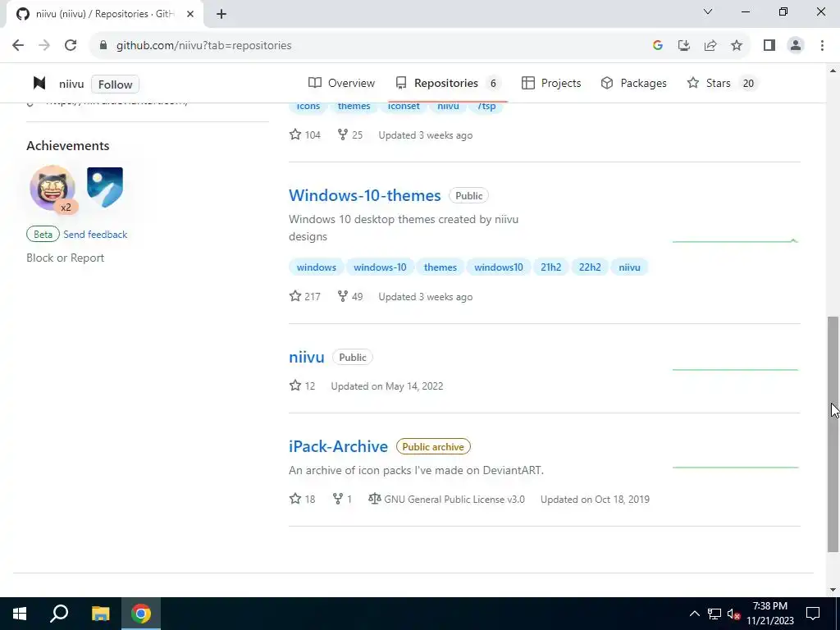This screenshot has width=840, height=630.
Task: Click scrollbar up arrow
Action: [x=833, y=71]
